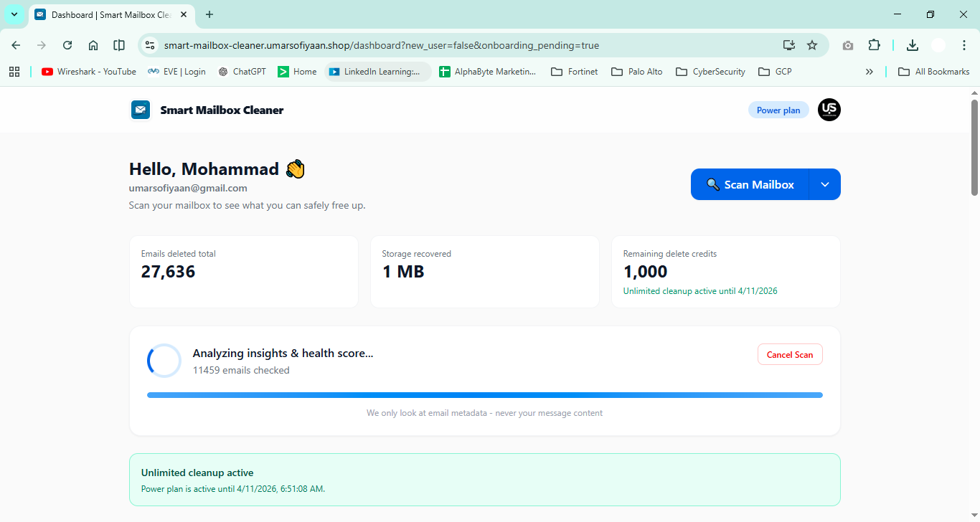
Task: Open the GCP bookmark folder
Action: click(775, 72)
